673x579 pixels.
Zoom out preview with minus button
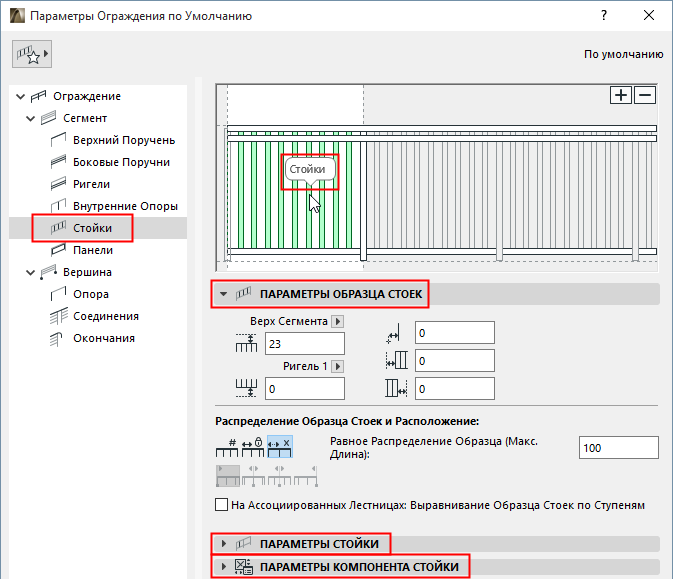[x=645, y=95]
